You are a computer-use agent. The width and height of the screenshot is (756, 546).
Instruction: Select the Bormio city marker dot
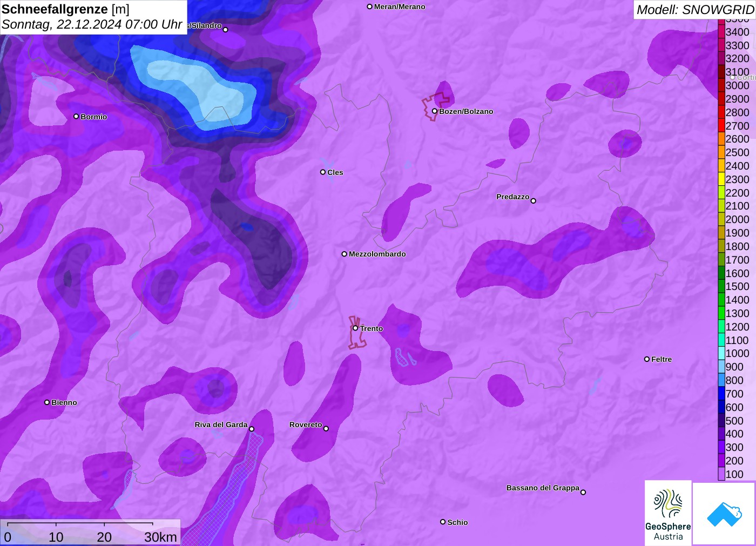(76, 117)
